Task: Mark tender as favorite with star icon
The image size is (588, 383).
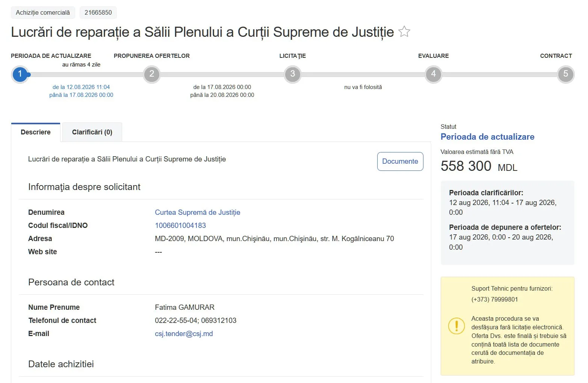Action: pos(404,32)
